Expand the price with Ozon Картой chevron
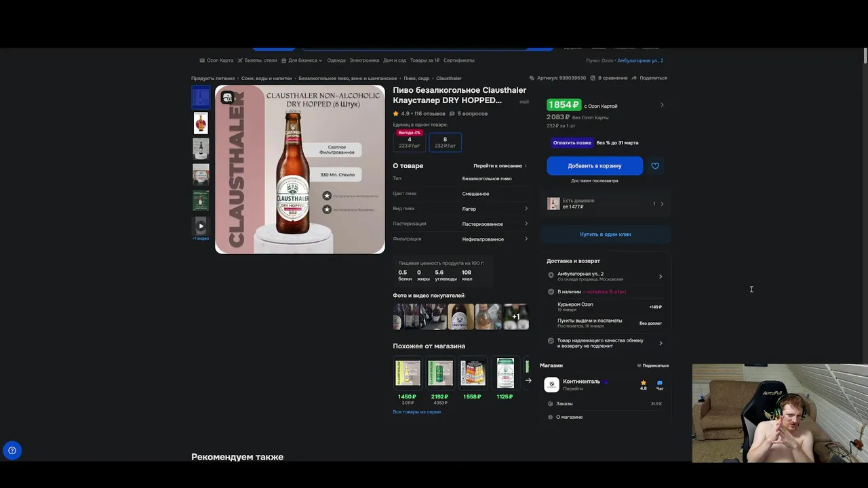The image size is (868, 488). (x=662, y=105)
